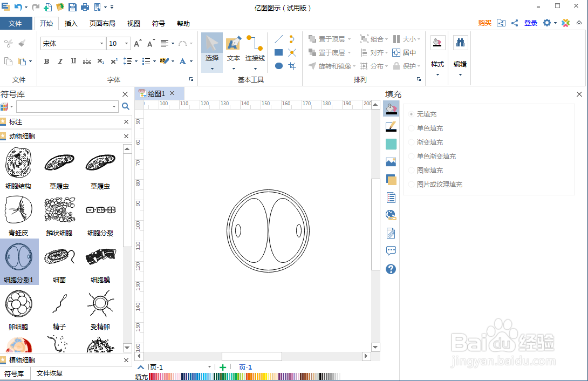Toggle underline formatting

pos(73,62)
